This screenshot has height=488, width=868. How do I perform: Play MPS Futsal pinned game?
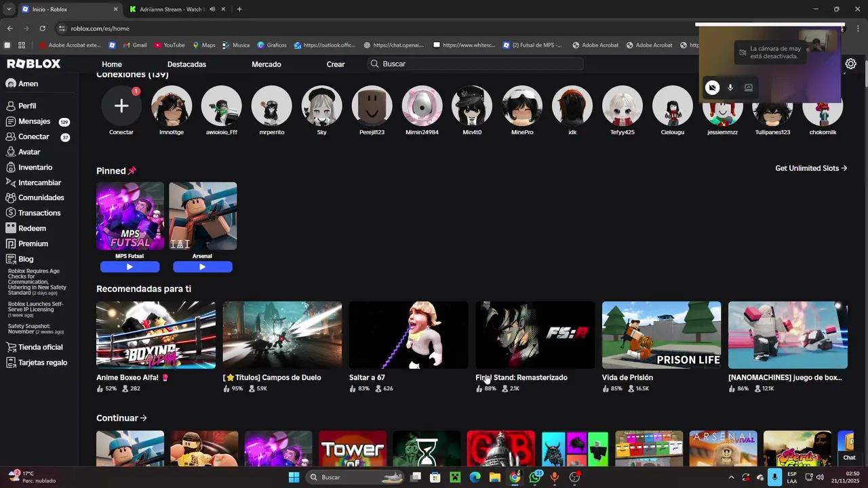pos(130,267)
